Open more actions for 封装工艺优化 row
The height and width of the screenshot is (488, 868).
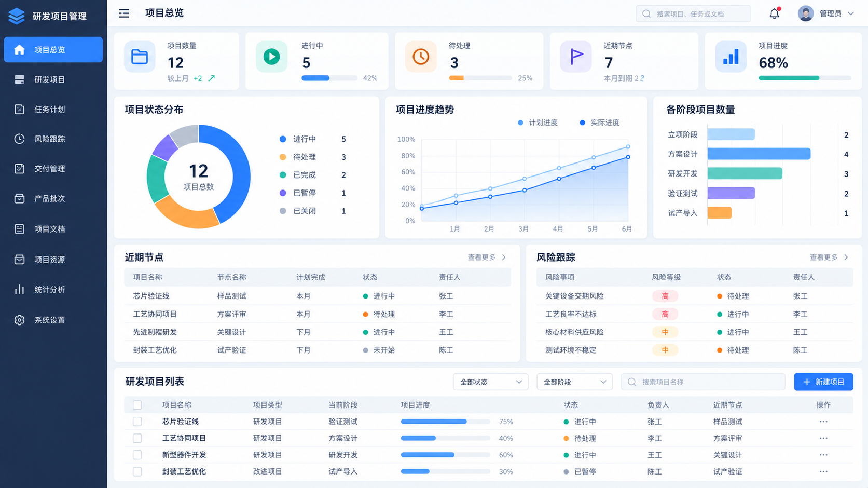point(823,471)
